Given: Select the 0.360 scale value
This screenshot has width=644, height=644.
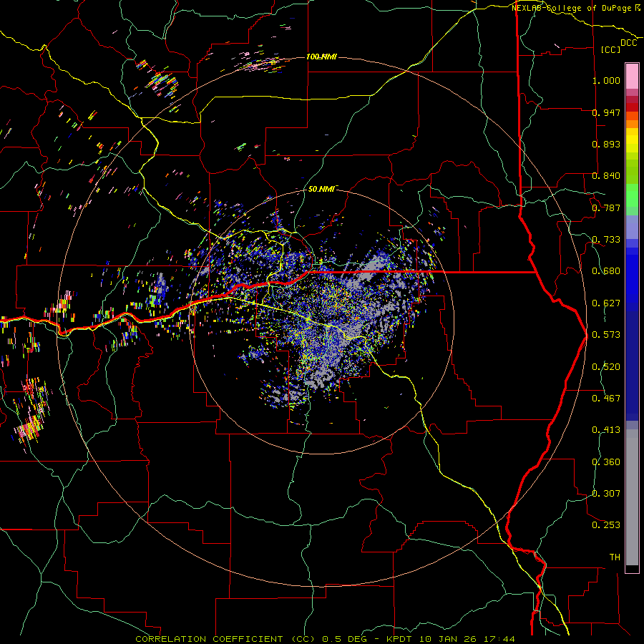Looking at the screenshot, I should click(x=606, y=462).
